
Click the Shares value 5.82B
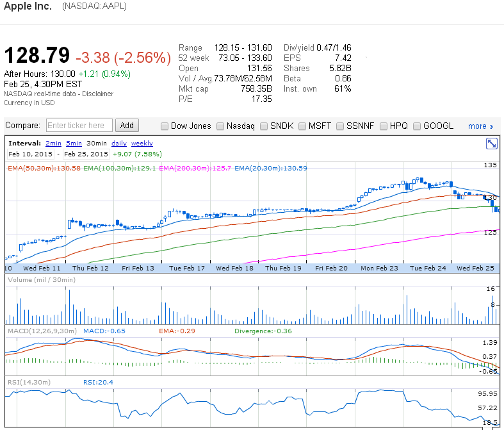click(x=340, y=68)
